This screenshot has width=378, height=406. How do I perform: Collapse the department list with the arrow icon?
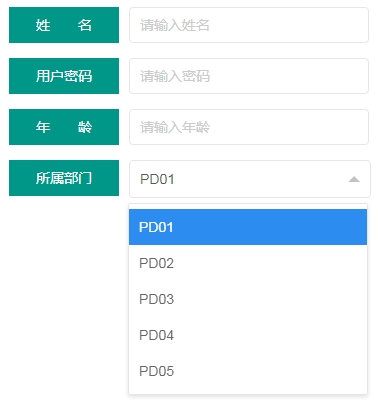354,179
